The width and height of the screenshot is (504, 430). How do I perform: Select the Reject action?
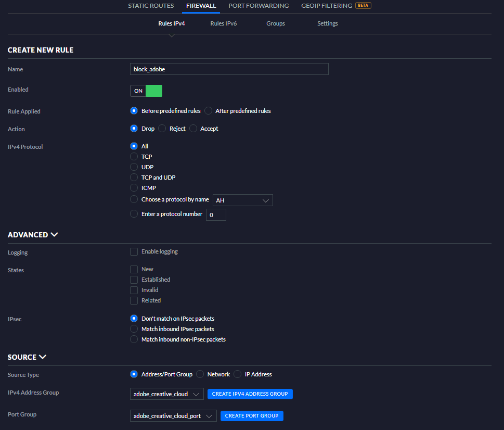162,129
